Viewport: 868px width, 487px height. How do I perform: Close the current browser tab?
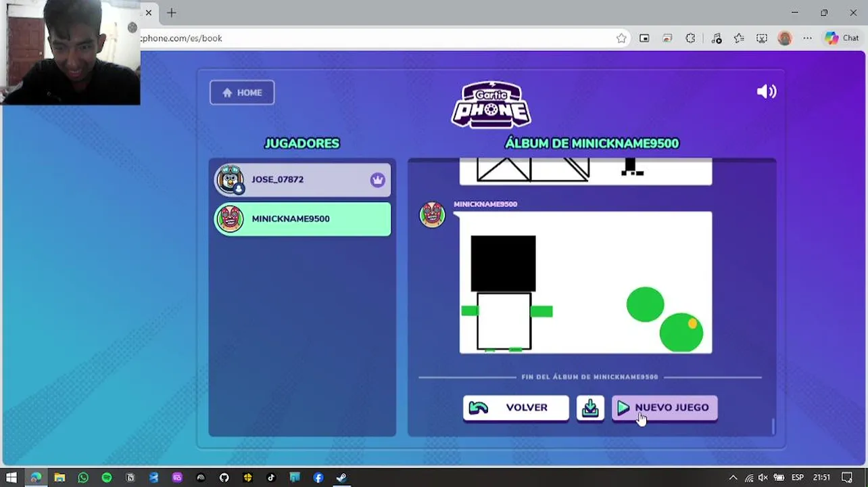(x=149, y=13)
